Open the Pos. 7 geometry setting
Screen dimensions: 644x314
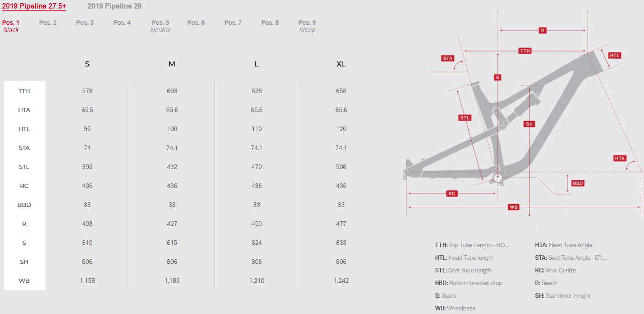coord(233,23)
